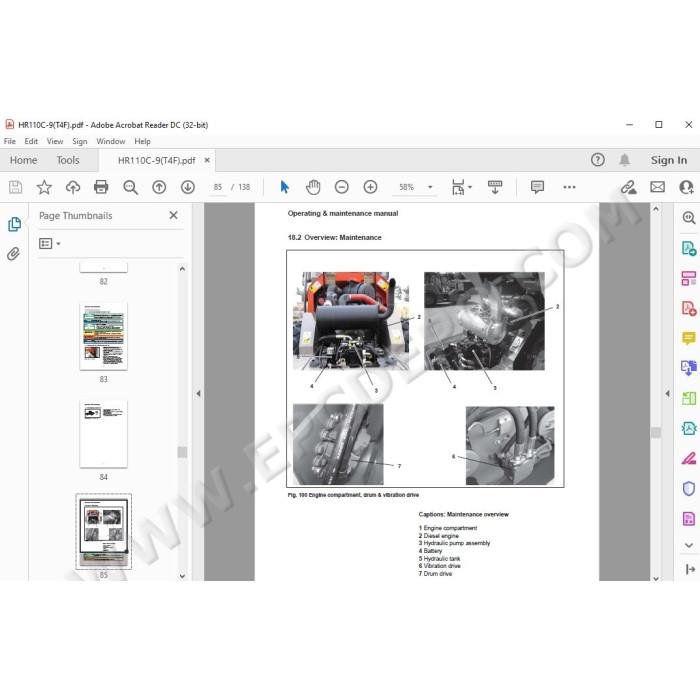Open Page Thumbnails panel from left sidebar
Screen dimensions: 700x700
tap(14, 224)
